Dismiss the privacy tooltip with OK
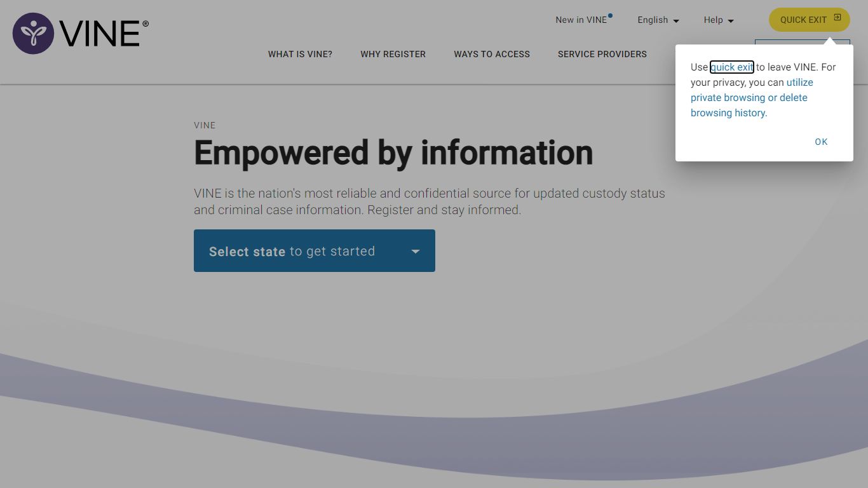 (x=820, y=142)
